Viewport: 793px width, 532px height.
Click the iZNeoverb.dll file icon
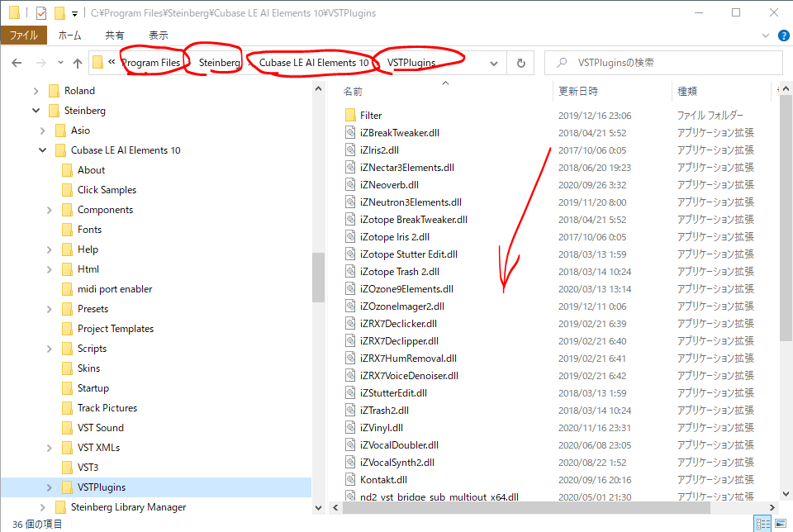point(350,184)
